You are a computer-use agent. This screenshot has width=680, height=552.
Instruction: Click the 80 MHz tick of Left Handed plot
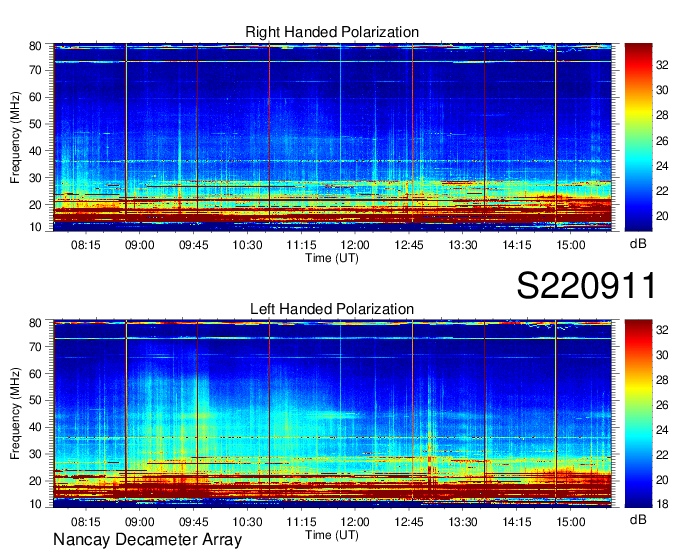35,323
